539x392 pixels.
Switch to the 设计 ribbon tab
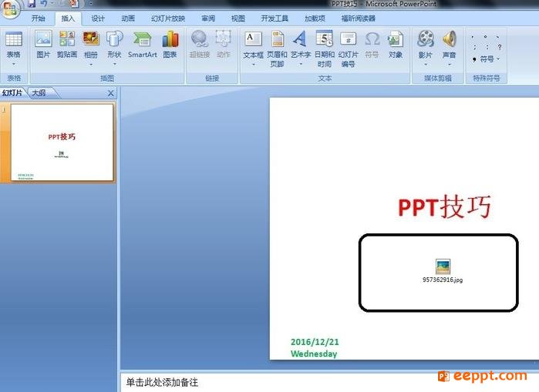coord(98,18)
